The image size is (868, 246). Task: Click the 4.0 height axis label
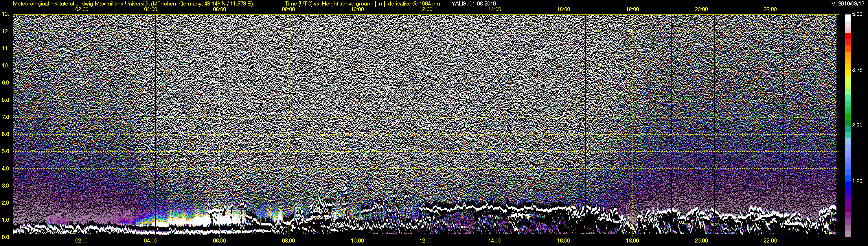5,168
